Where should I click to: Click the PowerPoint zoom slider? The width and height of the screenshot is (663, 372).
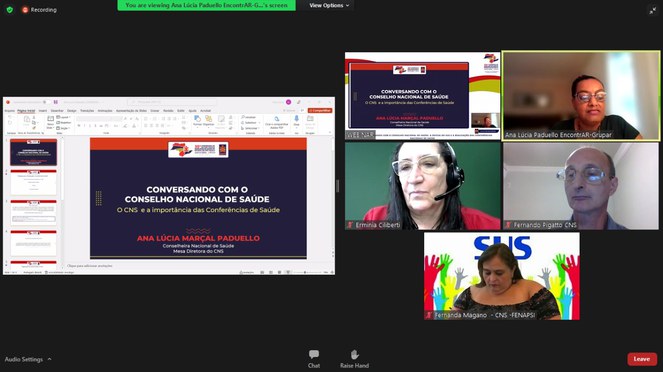(x=307, y=272)
